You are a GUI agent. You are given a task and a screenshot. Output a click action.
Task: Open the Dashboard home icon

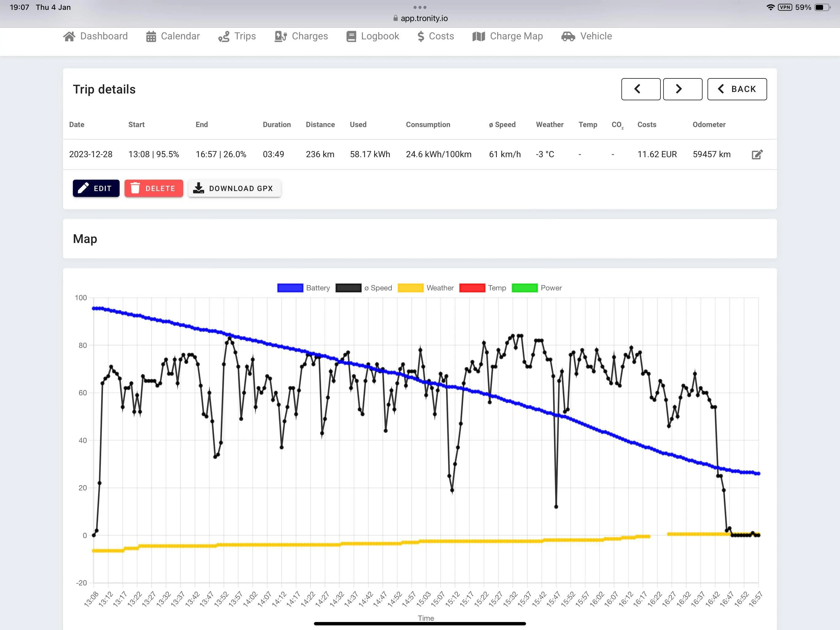click(69, 37)
